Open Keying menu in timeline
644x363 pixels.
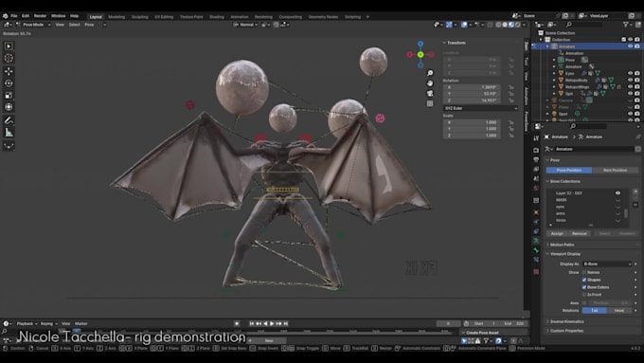[x=47, y=324]
